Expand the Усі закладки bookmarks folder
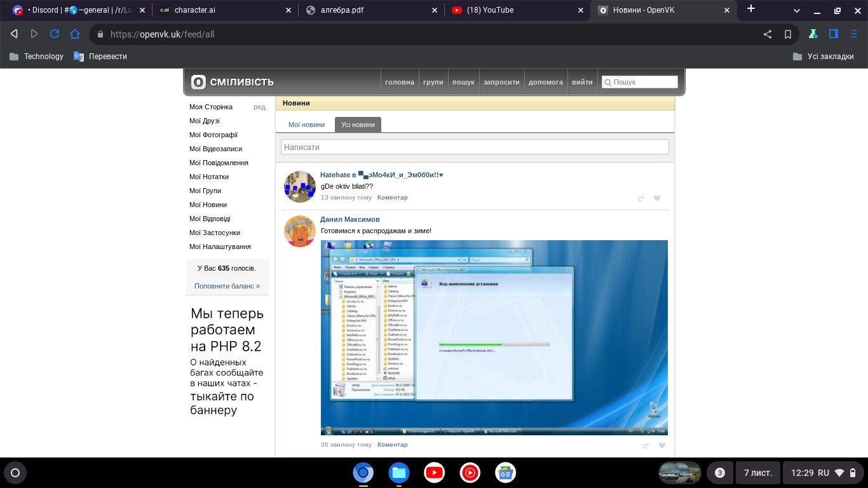This screenshot has width=868, height=488. [824, 57]
